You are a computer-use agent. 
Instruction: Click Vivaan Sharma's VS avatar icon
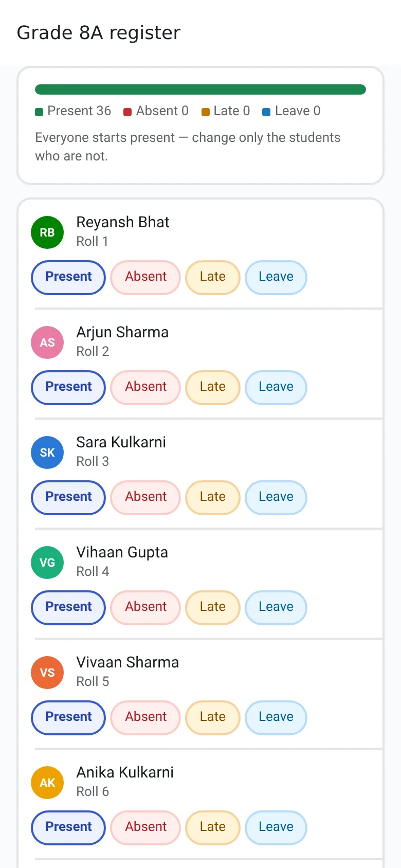(47, 673)
